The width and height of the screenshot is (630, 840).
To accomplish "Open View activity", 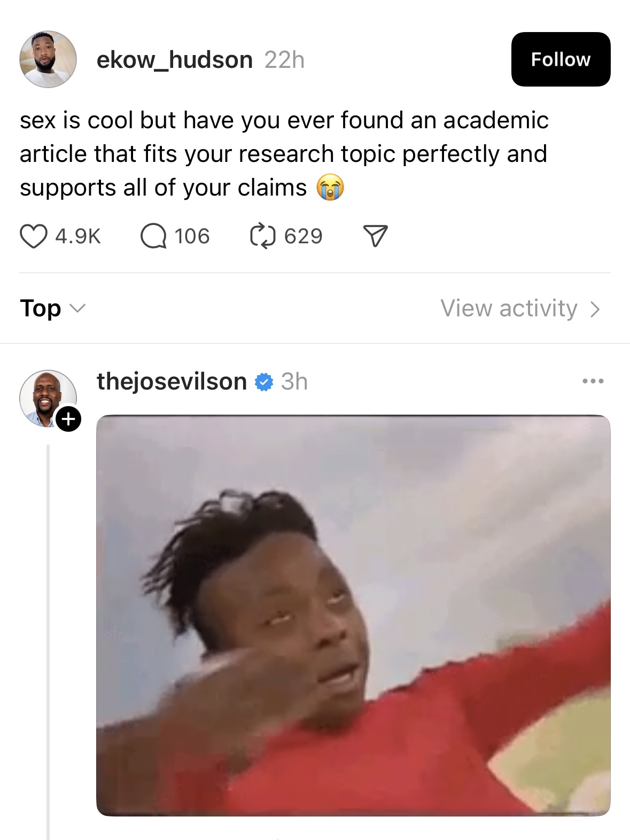I will 520,308.
